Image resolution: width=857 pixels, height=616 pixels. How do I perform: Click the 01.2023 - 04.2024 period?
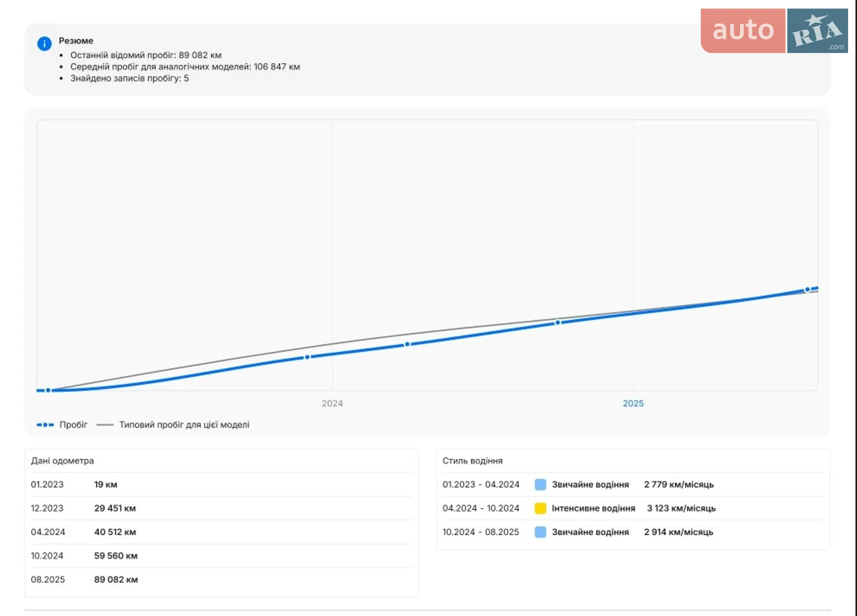[x=481, y=484]
